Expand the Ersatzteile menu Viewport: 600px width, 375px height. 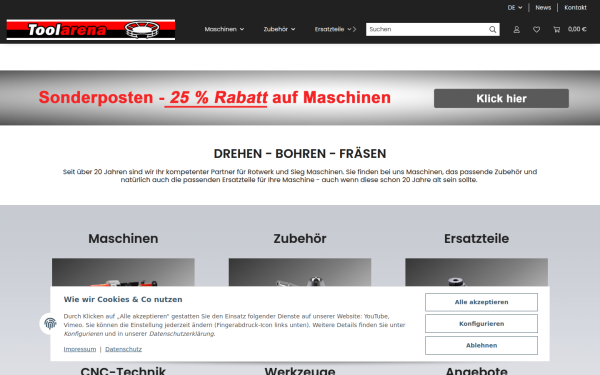pos(333,29)
